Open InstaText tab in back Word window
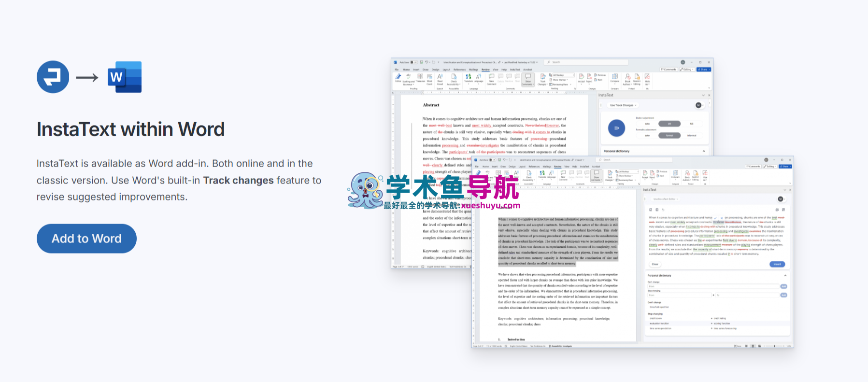Viewport: 868px width, 382px height. [515, 70]
